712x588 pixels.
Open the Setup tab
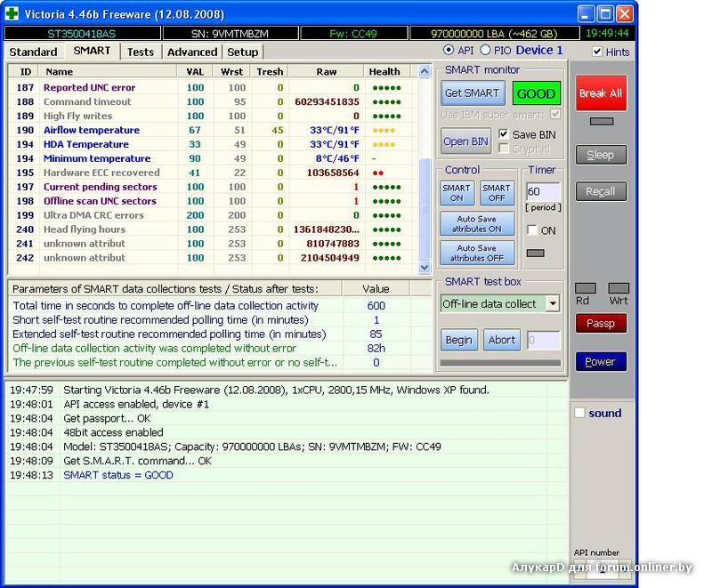tap(242, 52)
